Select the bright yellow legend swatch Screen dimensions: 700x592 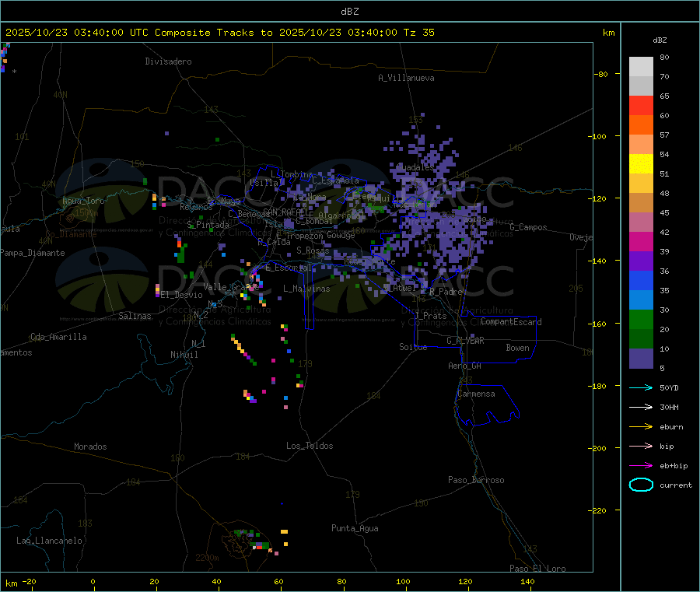coord(641,163)
